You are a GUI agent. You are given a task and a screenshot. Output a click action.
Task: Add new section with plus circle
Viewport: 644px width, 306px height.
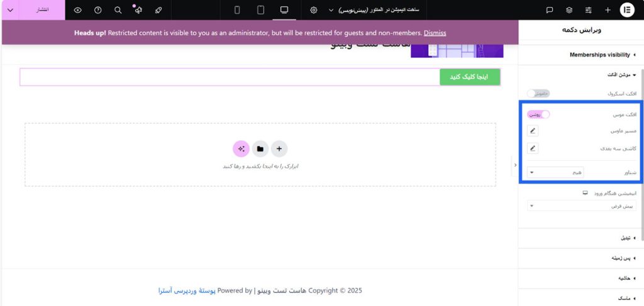tap(279, 149)
